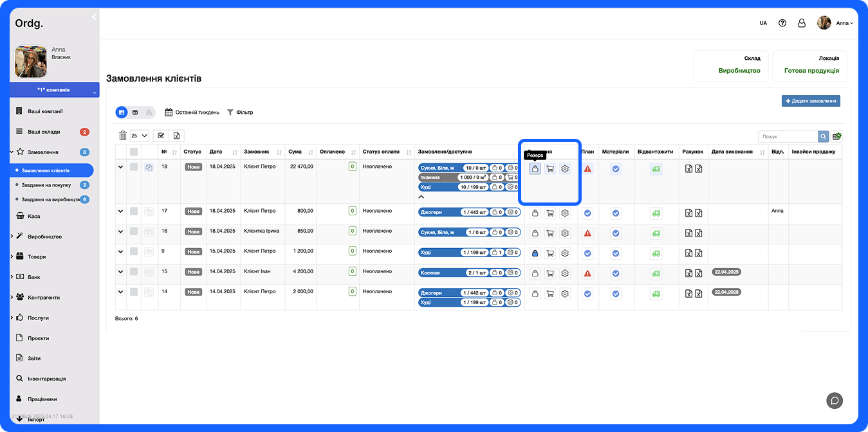This screenshot has width=868, height=432.
Task: Click the production gear icon for order 16
Action: tap(565, 233)
